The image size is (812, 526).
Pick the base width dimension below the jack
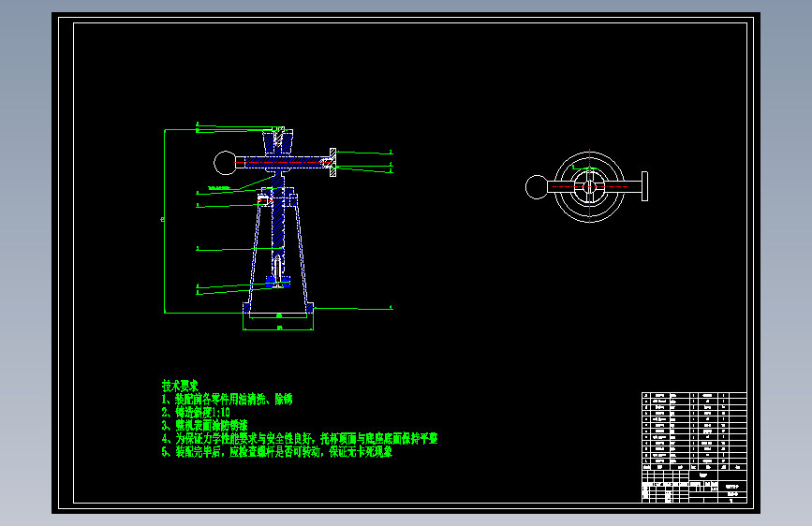(278, 328)
